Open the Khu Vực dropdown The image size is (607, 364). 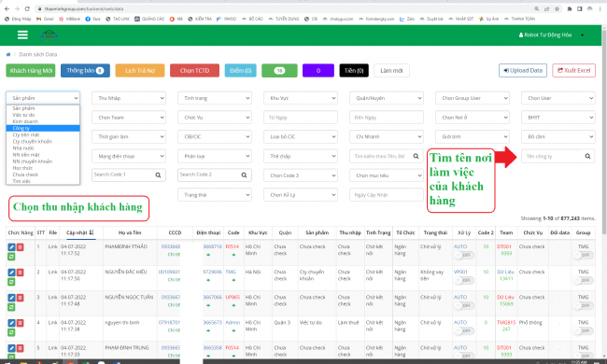[x=301, y=98]
